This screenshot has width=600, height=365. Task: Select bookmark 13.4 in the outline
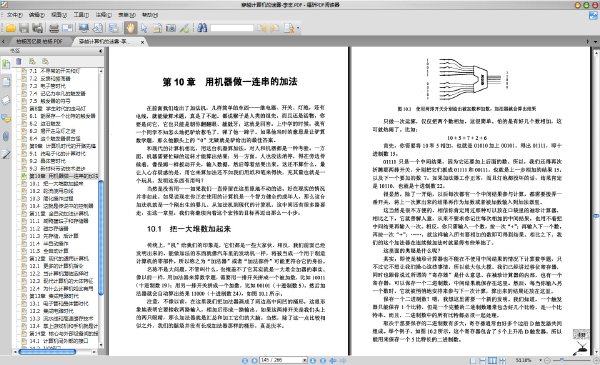(x=64, y=326)
